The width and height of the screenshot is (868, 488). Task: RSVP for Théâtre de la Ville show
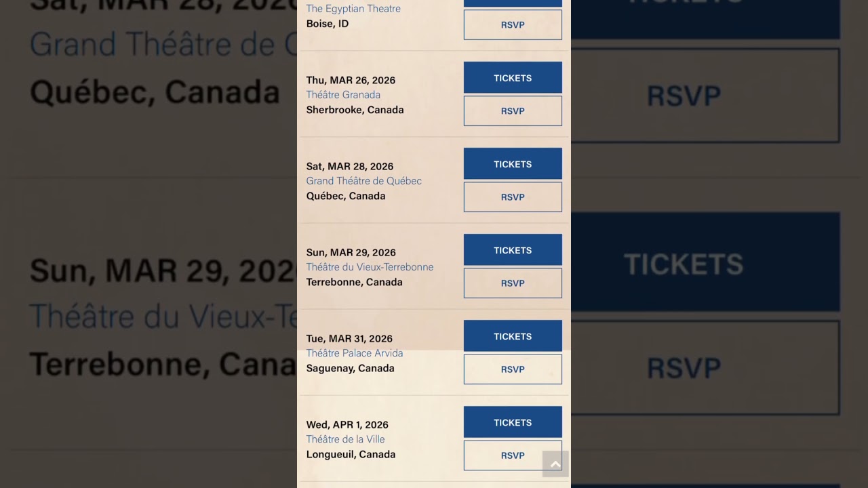(x=513, y=455)
